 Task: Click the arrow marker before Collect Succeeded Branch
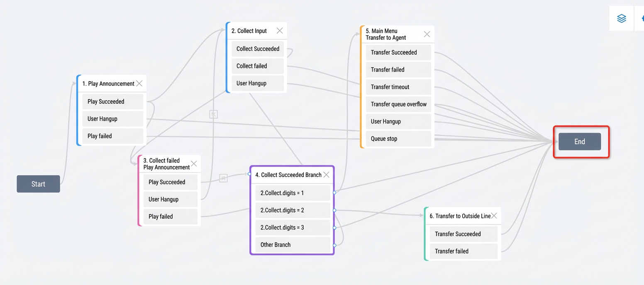click(x=223, y=178)
